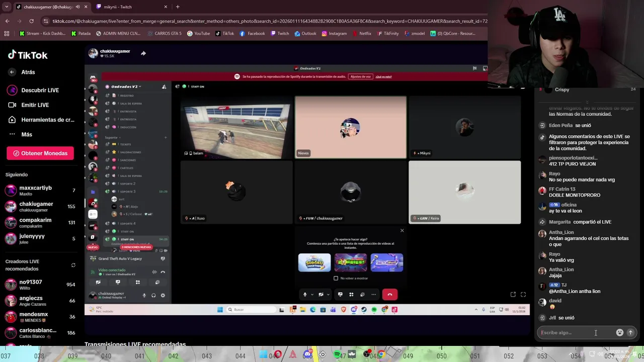Viewport: 644px width, 362px height.
Task: Expand the browser tab search dropdown
Action: click(x=6, y=7)
